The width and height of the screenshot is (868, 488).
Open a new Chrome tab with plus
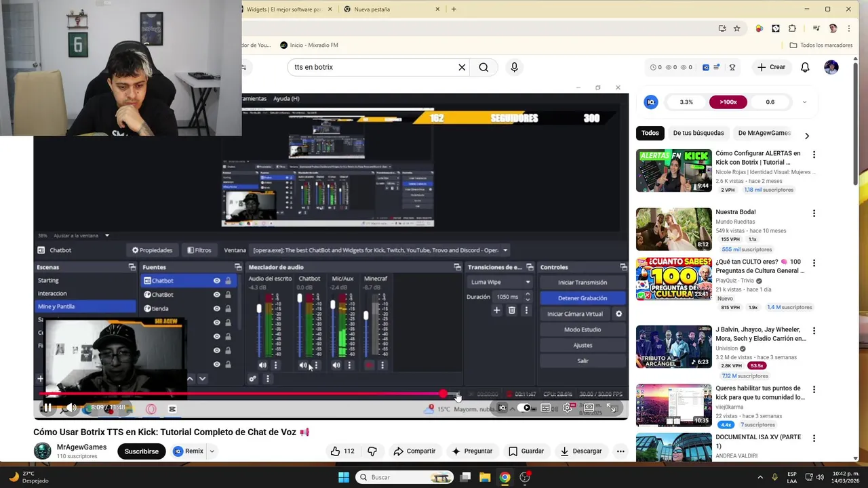point(454,9)
